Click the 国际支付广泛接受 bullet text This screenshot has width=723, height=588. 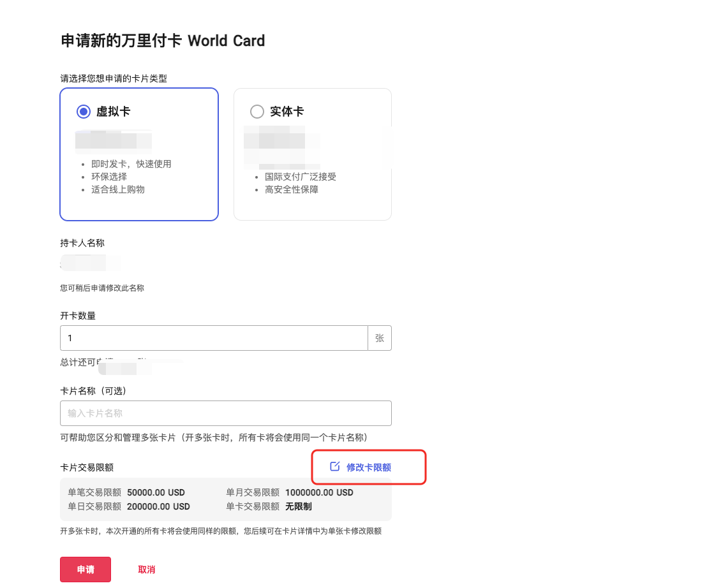pos(300,177)
